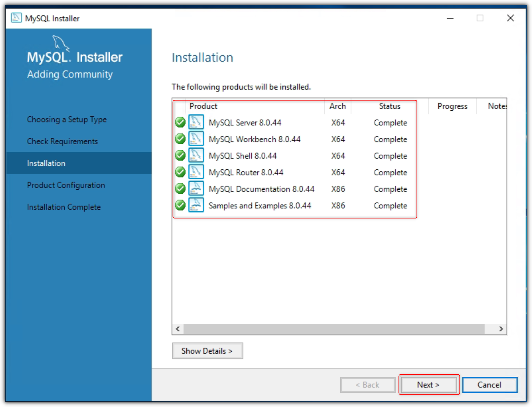Click the MySQL Router 8.0.44 product icon
Image resolution: width=532 pixels, height=407 pixels.
point(196,172)
